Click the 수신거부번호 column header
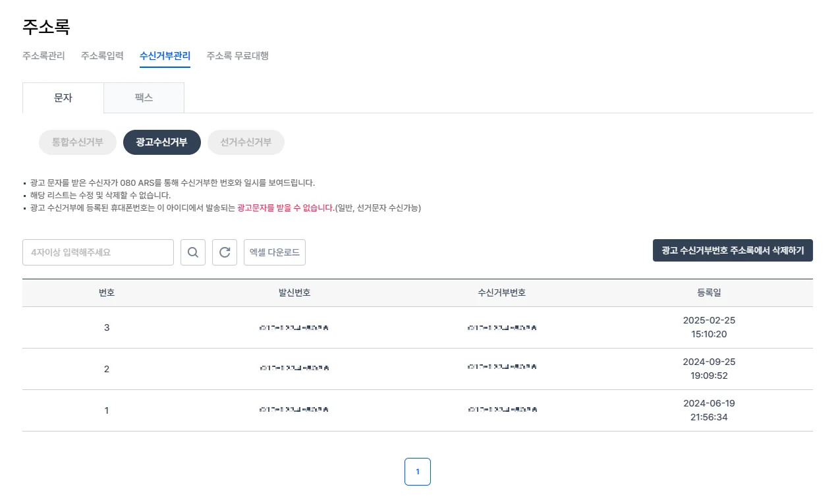The image size is (838, 504). (x=502, y=293)
